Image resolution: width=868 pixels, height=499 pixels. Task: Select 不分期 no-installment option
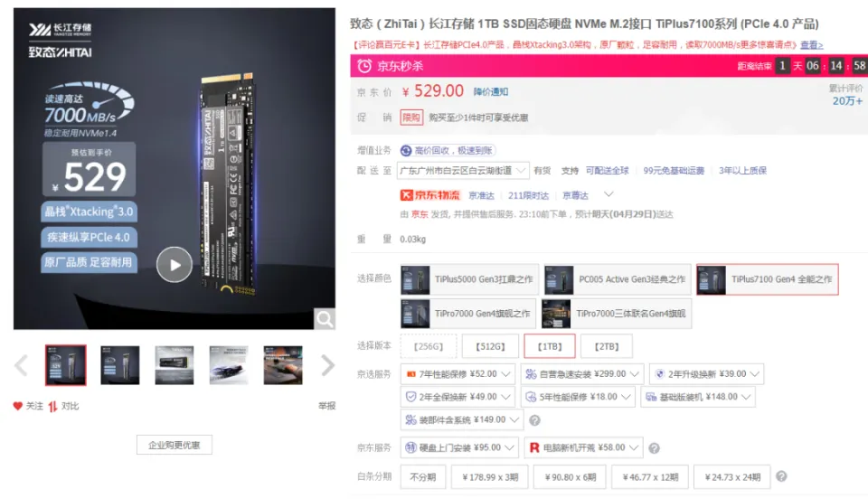pyautogui.click(x=423, y=477)
